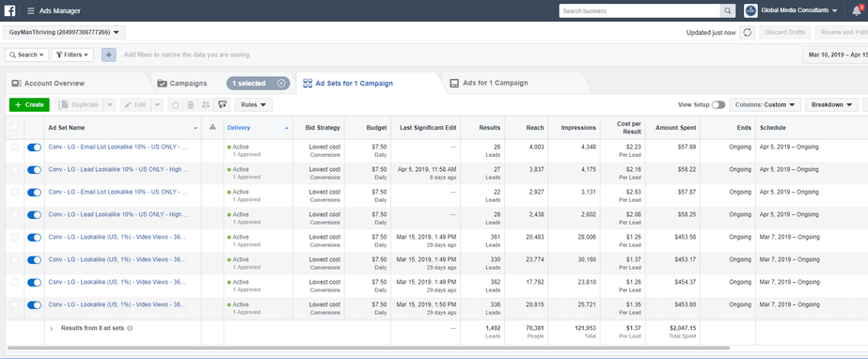Open the hamburger menu beside Ads Manager
This screenshot has width=868, height=359.
coord(30,10)
